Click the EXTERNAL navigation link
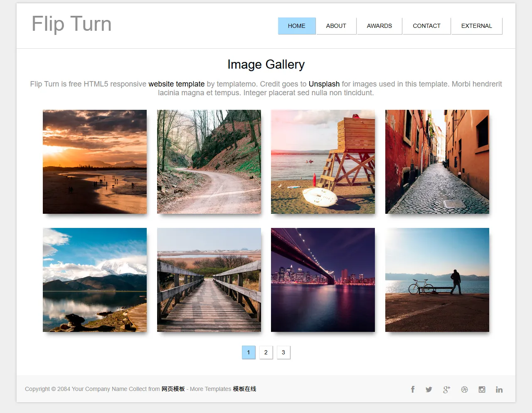This screenshot has height=413, width=532. (476, 26)
